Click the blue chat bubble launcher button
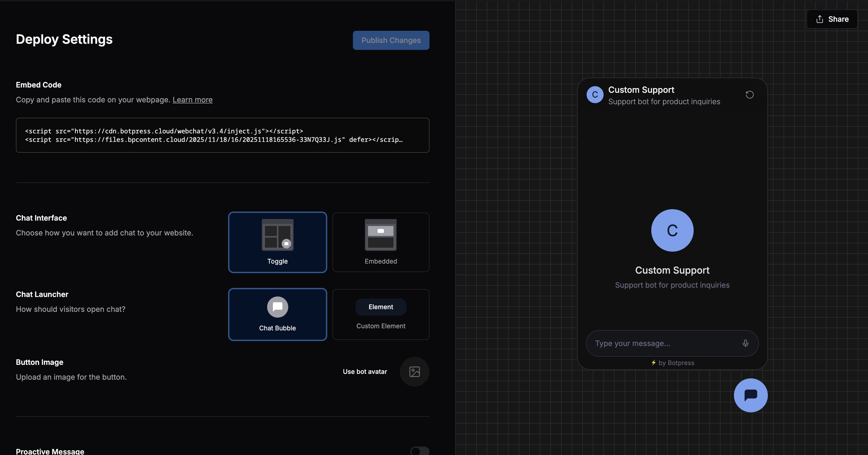The image size is (868, 455). point(750,395)
